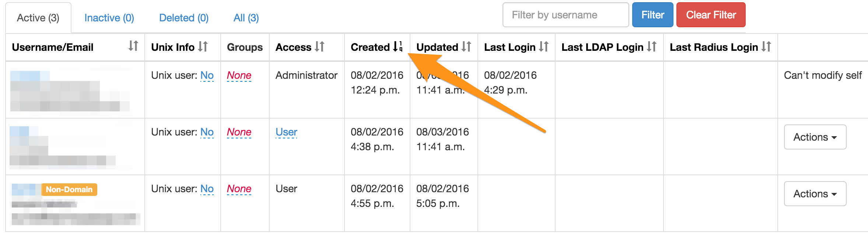
Task: Sort users by Unix Info icon
Action: (203, 46)
